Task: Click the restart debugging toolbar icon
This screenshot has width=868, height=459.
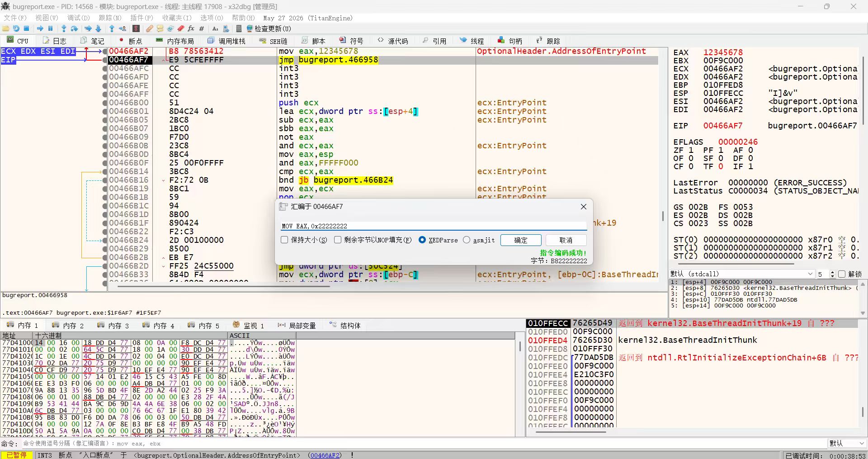Action: [16, 28]
